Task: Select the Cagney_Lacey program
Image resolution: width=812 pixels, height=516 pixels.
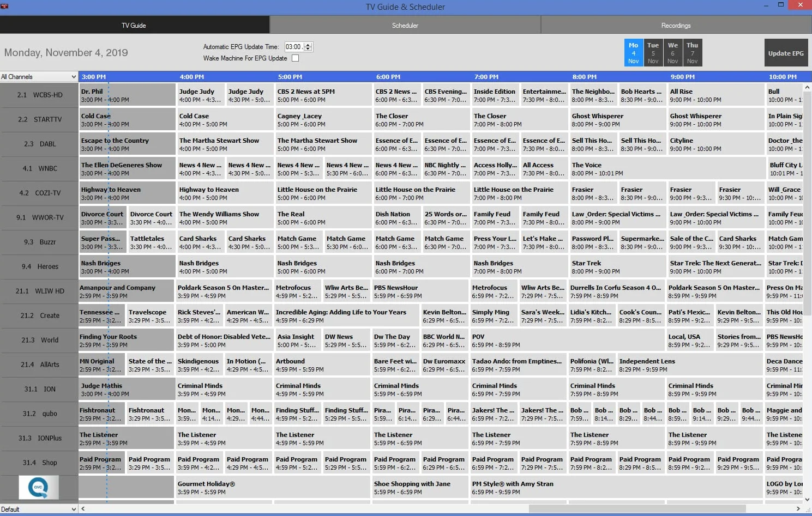Action: [324, 119]
